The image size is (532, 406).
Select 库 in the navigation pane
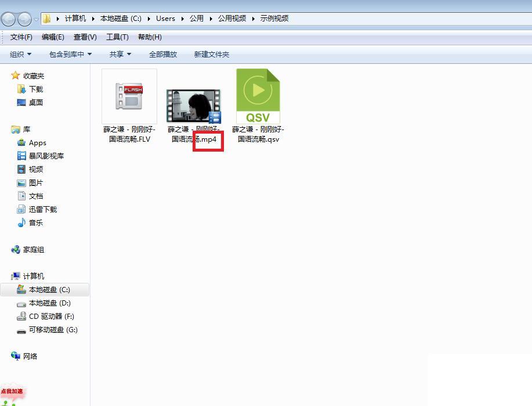(x=27, y=130)
